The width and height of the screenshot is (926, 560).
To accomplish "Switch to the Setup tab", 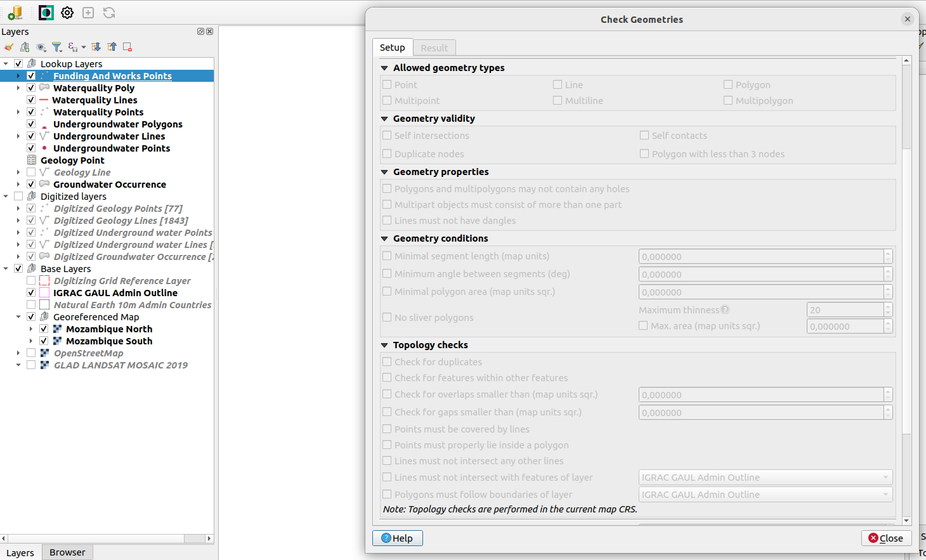I will pos(392,48).
